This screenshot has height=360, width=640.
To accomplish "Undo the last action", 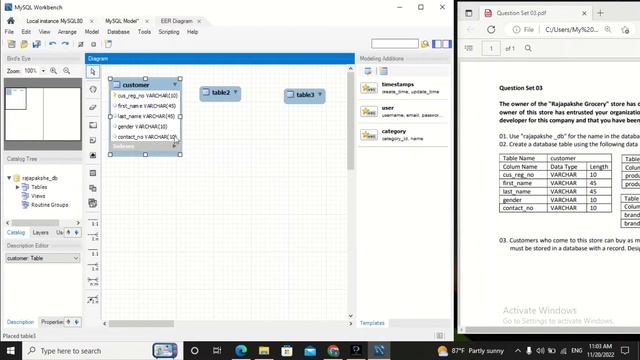I will (53, 44).
